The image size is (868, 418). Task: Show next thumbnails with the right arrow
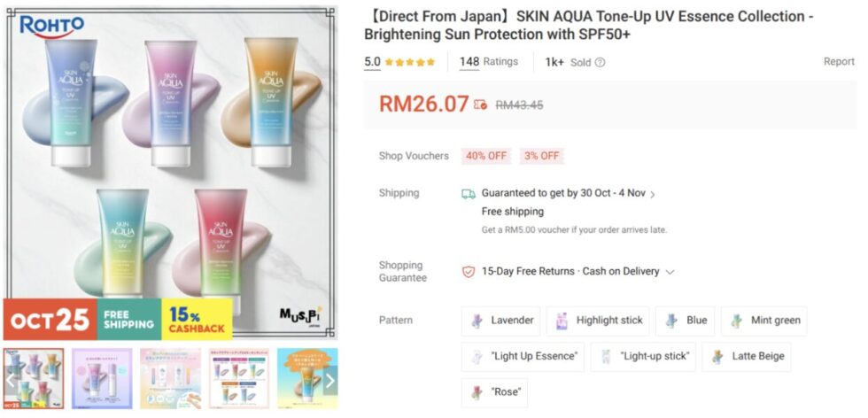(329, 381)
